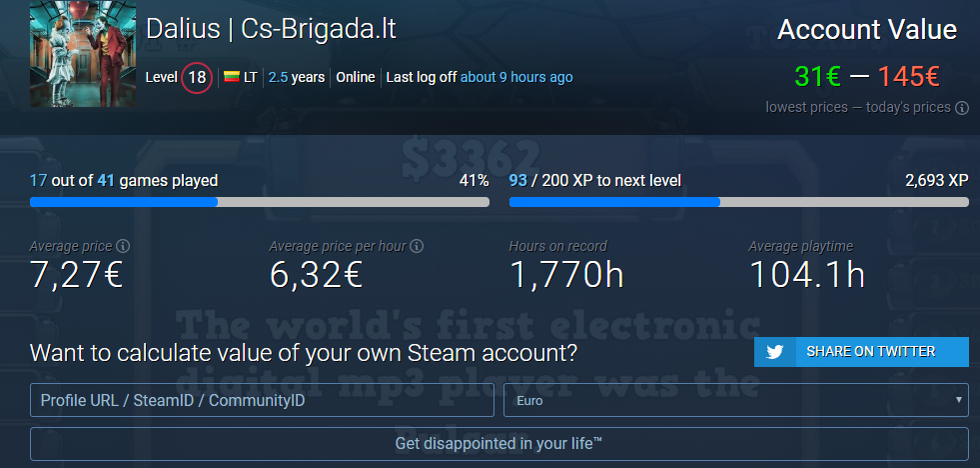Viewport: 980px width, 468px height.
Task: Click the about 9 hours ago link
Action: [516, 78]
